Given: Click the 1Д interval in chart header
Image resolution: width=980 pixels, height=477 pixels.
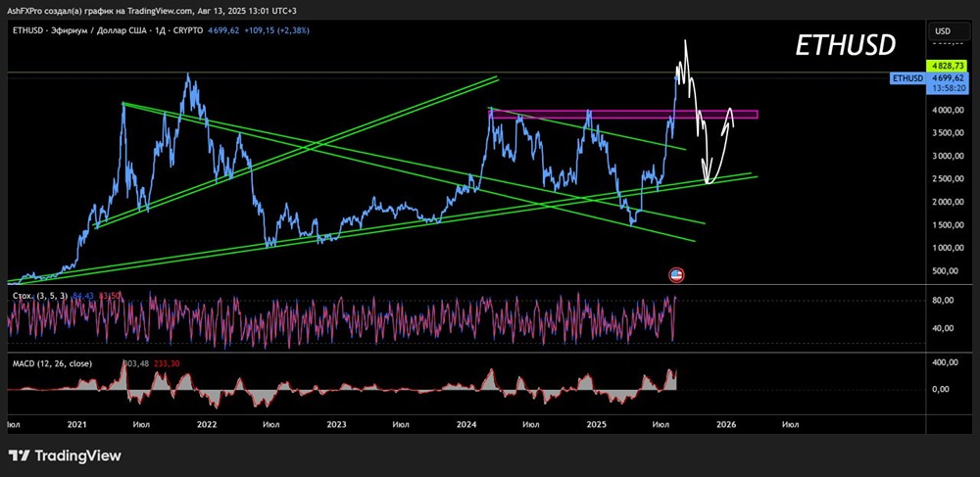Looking at the screenshot, I should coord(162,30).
